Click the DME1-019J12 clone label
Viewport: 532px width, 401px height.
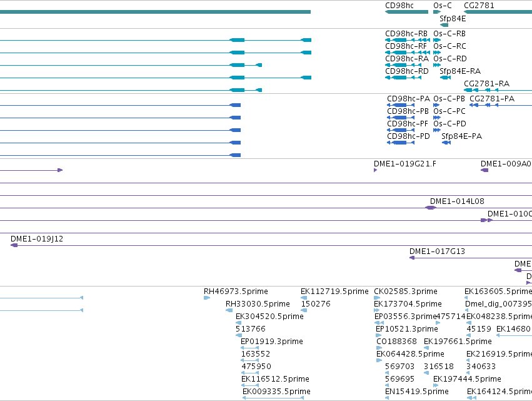[x=37, y=239]
